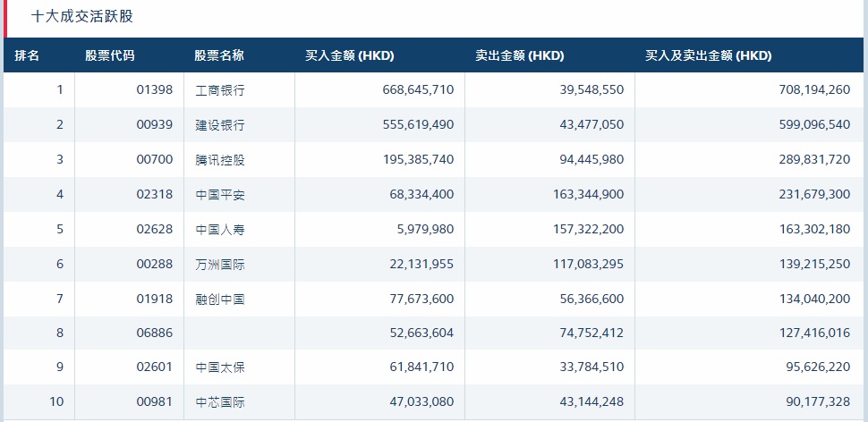Select stock name 万洲国际
Image resolution: width=868 pixels, height=422 pixels.
pyautogui.click(x=220, y=265)
